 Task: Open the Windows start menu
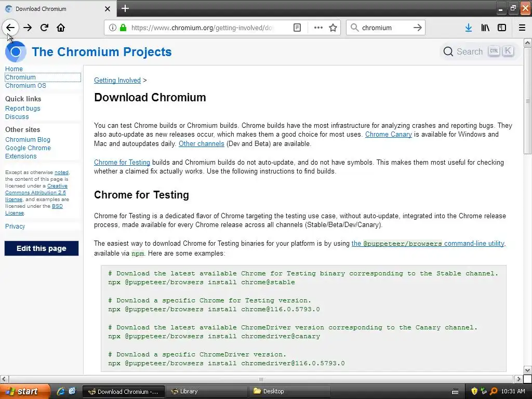pyautogui.click(x=24, y=391)
